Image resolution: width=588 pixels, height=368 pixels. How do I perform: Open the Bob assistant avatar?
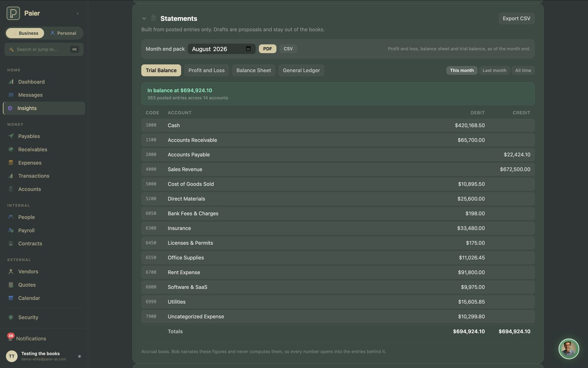coord(569,349)
